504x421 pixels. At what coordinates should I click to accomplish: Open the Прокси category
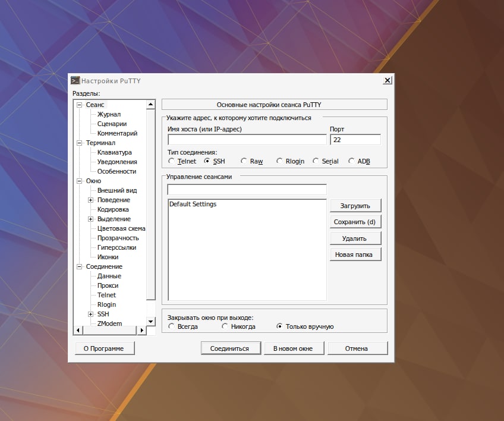108,285
